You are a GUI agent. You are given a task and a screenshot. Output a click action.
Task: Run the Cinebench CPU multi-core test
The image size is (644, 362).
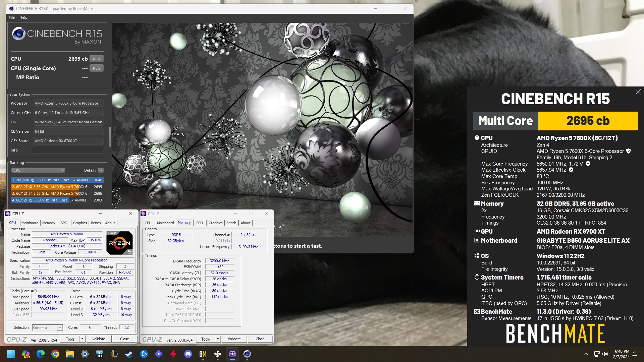pos(97,59)
